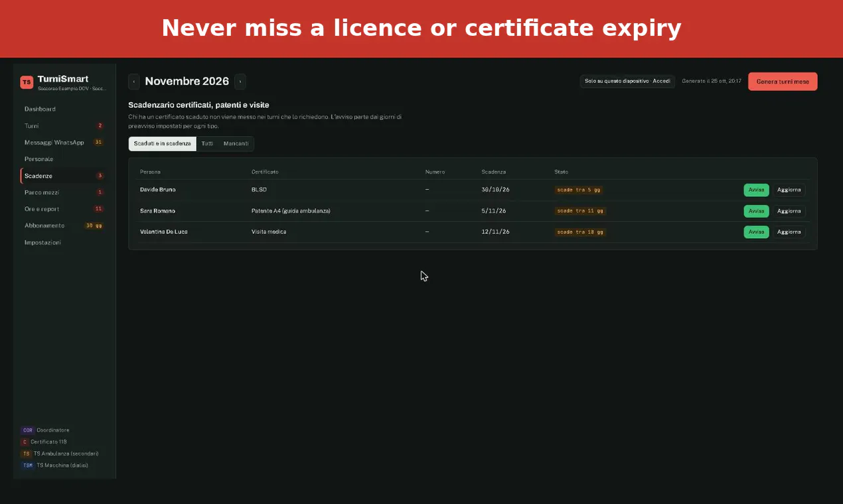This screenshot has height=504, width=843.
Task: Click the 'BLSD' certificate cell
Action: pyautogui.click(x=259, y=190)
